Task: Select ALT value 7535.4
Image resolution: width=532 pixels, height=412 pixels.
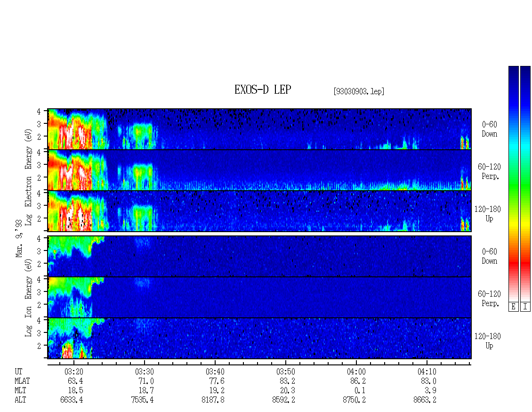Action: (142, 400)
